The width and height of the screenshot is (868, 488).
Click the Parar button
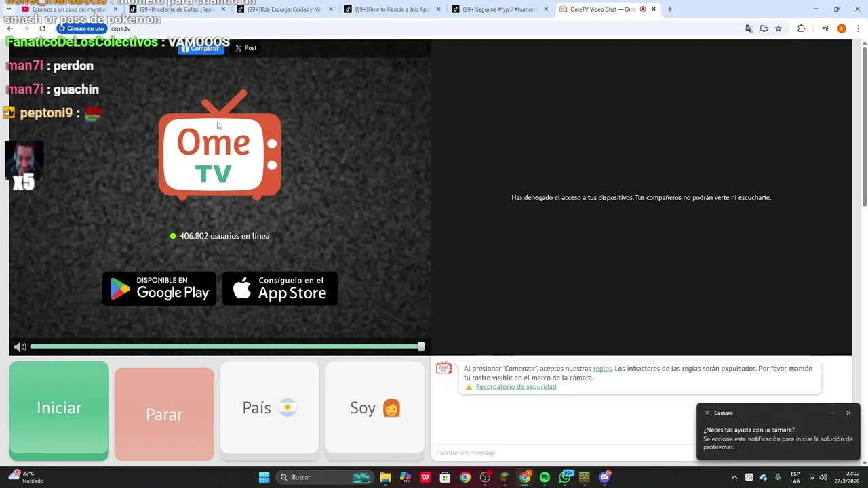[164, 414]
